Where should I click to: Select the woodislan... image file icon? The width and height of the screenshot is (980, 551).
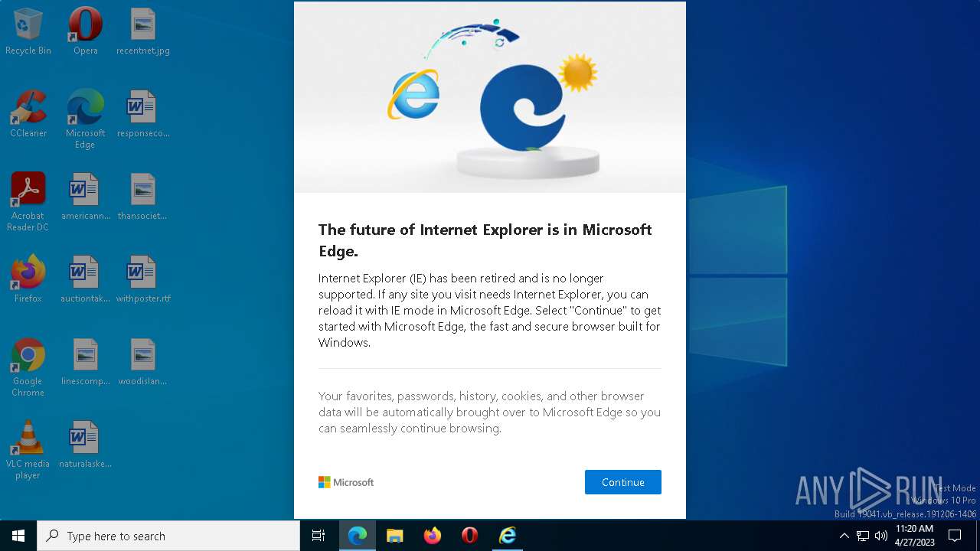(143, 363)
